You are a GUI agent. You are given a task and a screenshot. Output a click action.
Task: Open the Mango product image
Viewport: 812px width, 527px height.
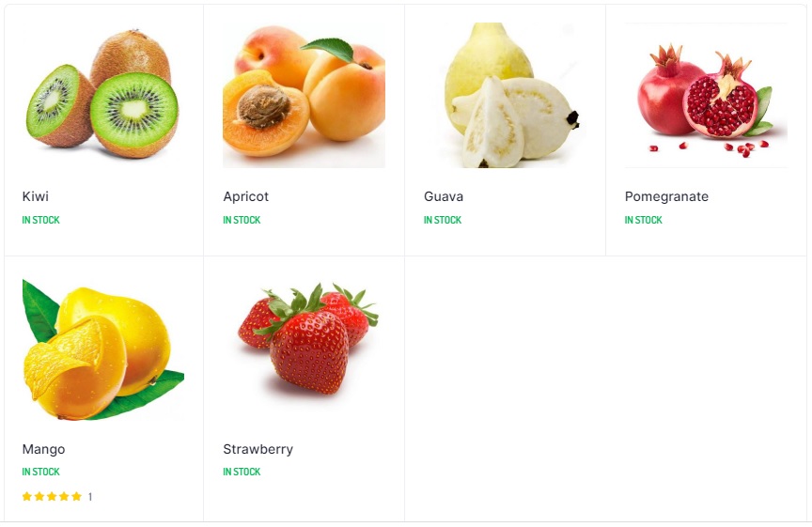point(103,349)
